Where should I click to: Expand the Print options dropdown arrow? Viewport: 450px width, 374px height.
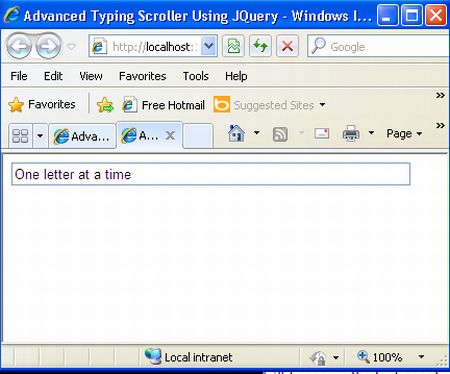click(371, 133)
